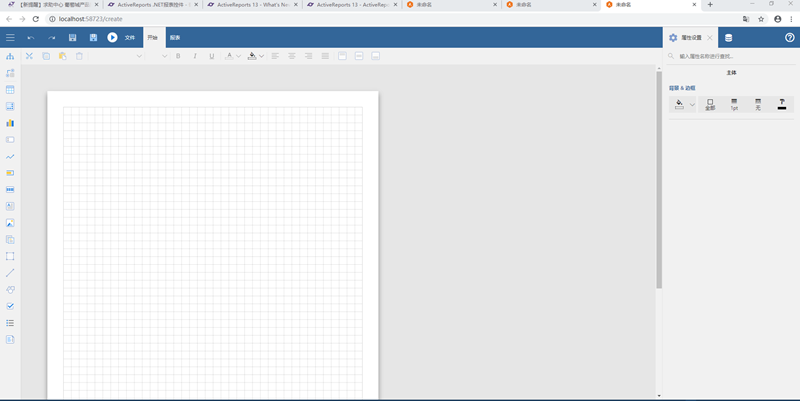Click the help question mark icon

pyautogui.click(x=789, y=38)
